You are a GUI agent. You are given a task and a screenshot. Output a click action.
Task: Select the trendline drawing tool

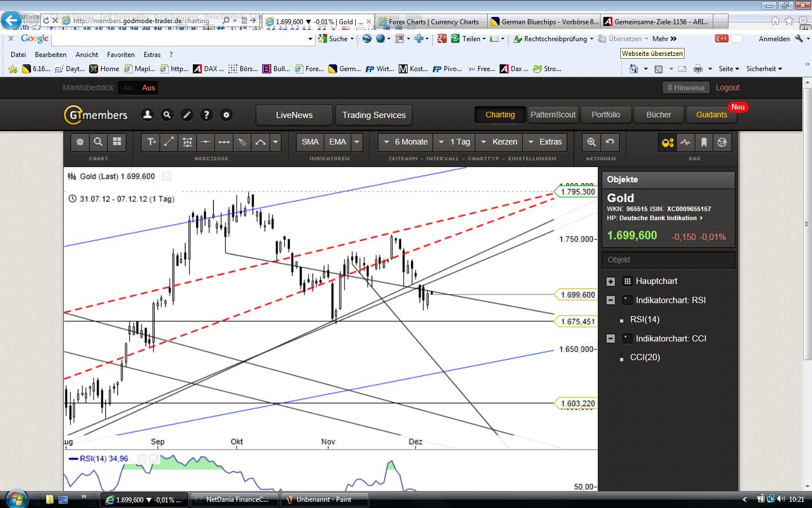[169, 142]
